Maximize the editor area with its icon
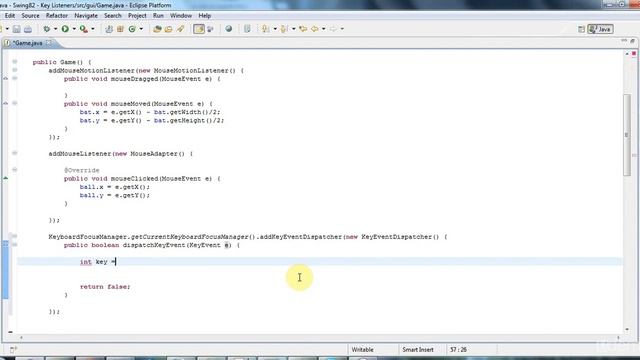This screenshot has width=640, height=360. click(633, 41)
